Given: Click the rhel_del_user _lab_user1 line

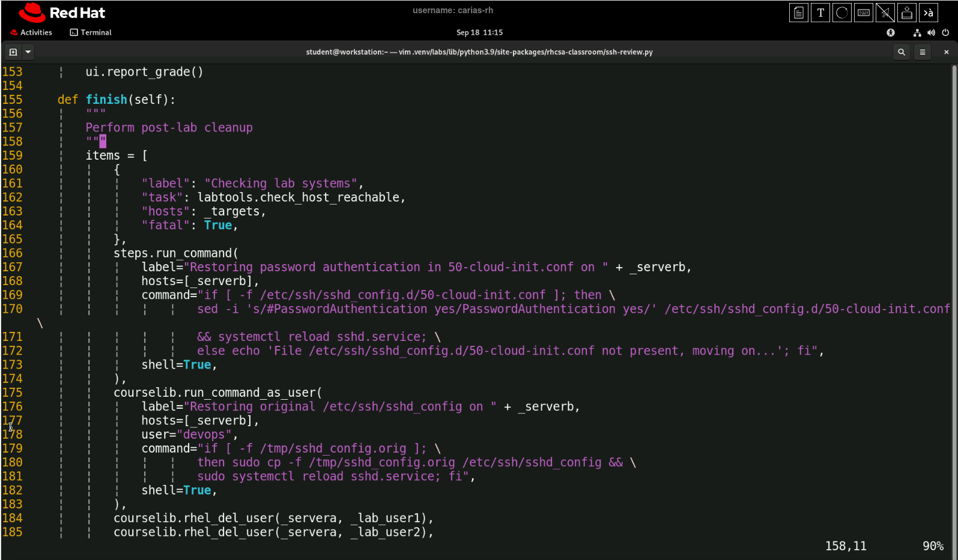Looking at the screenshot, I should point(273,518).
